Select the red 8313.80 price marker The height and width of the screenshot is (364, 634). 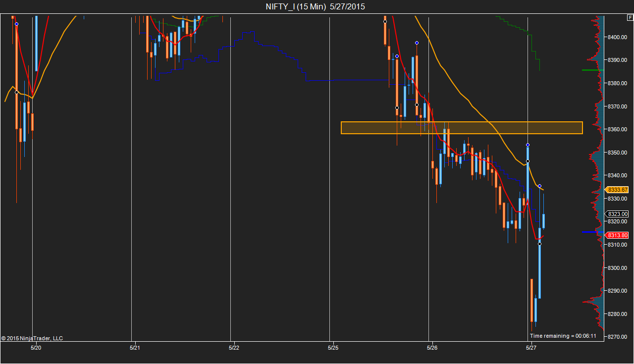click(x=618, y=235)
